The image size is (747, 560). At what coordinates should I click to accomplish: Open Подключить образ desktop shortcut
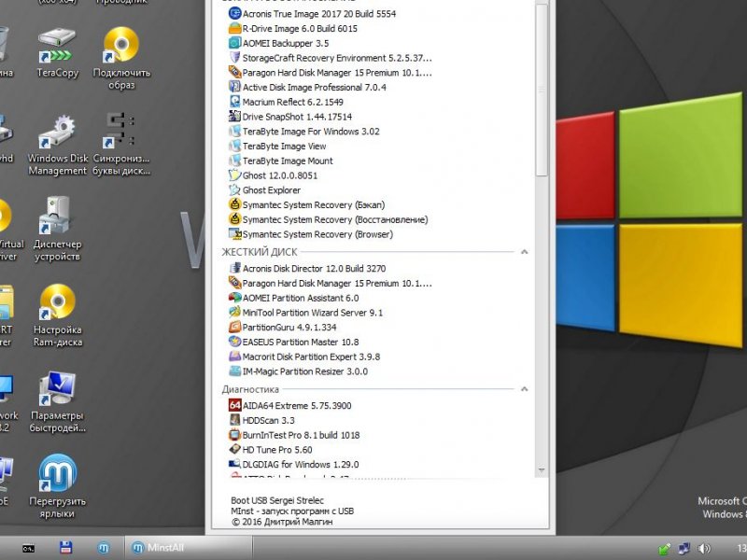[x=121, y=58]
